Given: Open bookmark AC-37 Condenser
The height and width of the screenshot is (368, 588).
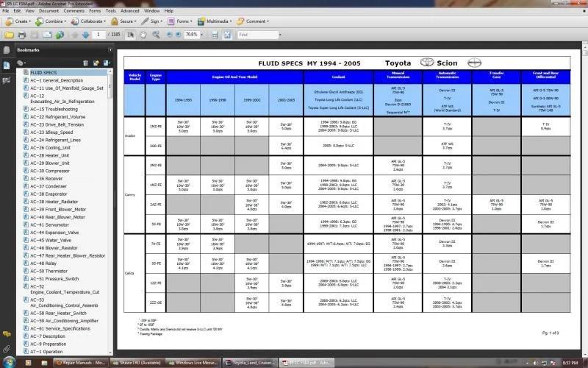Looking at the screenshot, I should point(49,186).
